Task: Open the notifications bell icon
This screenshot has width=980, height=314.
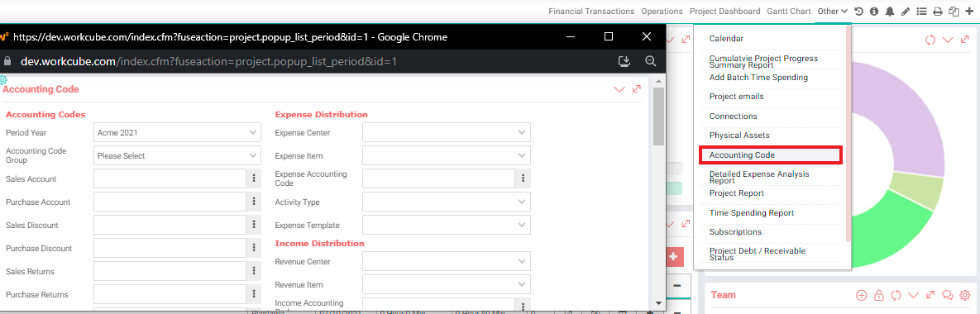Action: (x=889, y=12)
